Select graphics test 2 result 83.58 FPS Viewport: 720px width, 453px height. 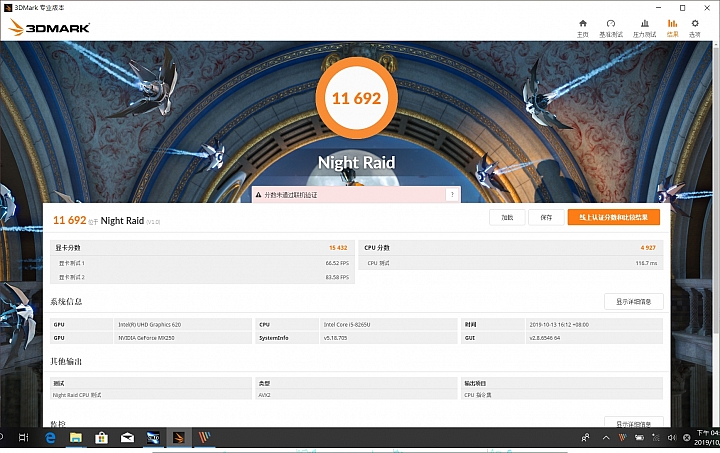coord(337,277)
